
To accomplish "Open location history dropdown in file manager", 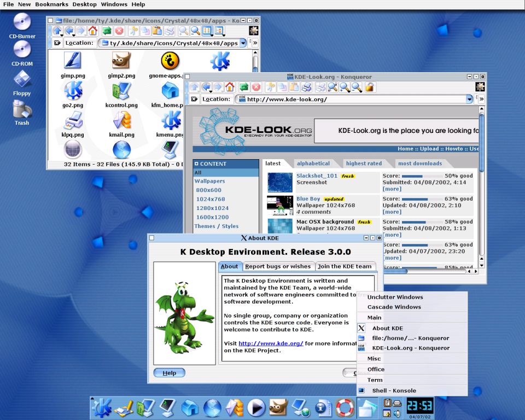I will pyautogui.click(x=243, y=43).
